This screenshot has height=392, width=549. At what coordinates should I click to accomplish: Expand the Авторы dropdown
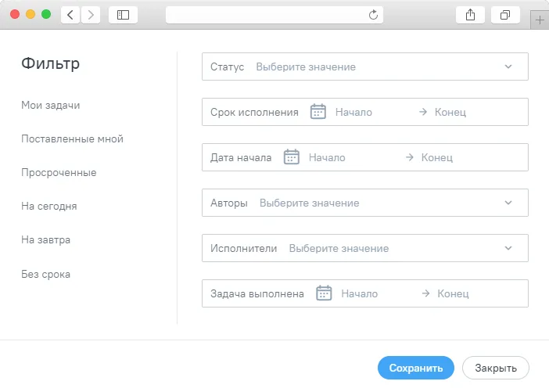point(365,203)
